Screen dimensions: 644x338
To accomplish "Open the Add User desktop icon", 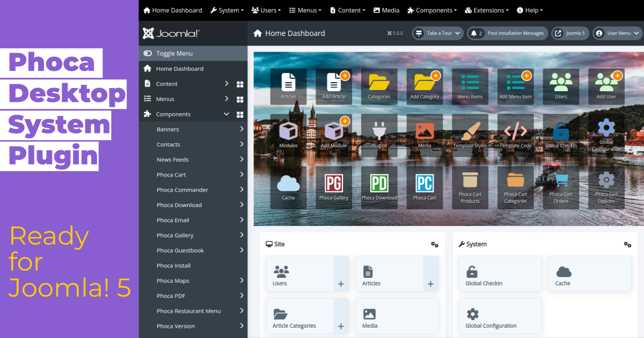I will pyautogui.click(x=606, y=86).
